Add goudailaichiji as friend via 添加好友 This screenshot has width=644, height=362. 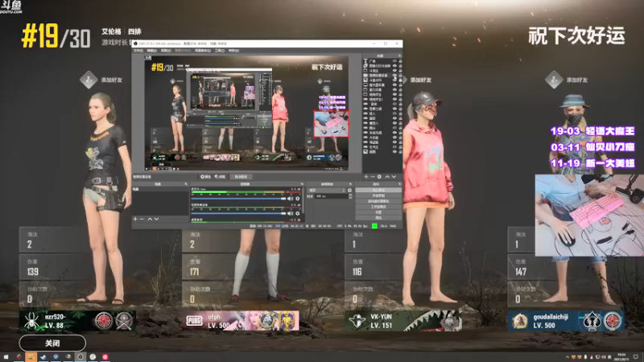click(x=567, y=80)
